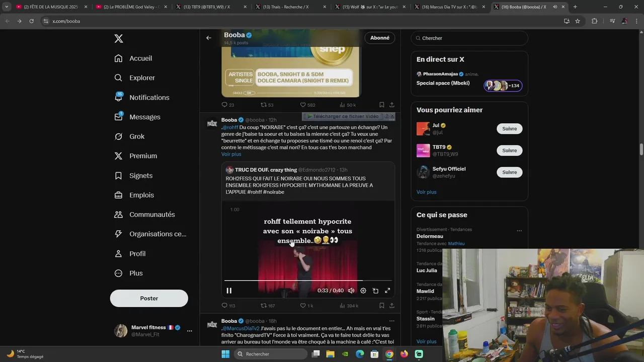The width and height of the screenshot is (644, 362).
Task: Pause the video playback
Action: pos(229,291)
